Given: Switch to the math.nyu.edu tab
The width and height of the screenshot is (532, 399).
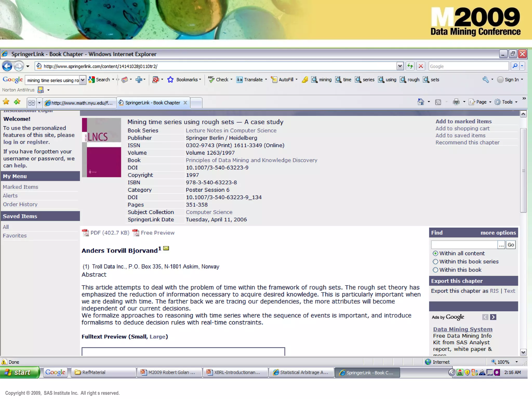Looking at the screenshot, I should coord(79,103).
